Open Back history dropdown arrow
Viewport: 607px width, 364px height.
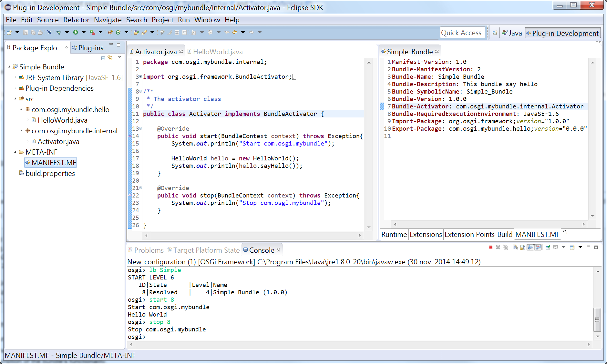[243, 32]
